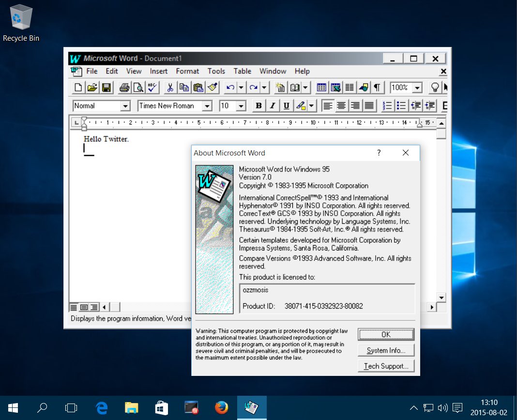This screenshot has width=517, height=420.
Task: Insert a table via table icon
Action: (x=321, y=87)
